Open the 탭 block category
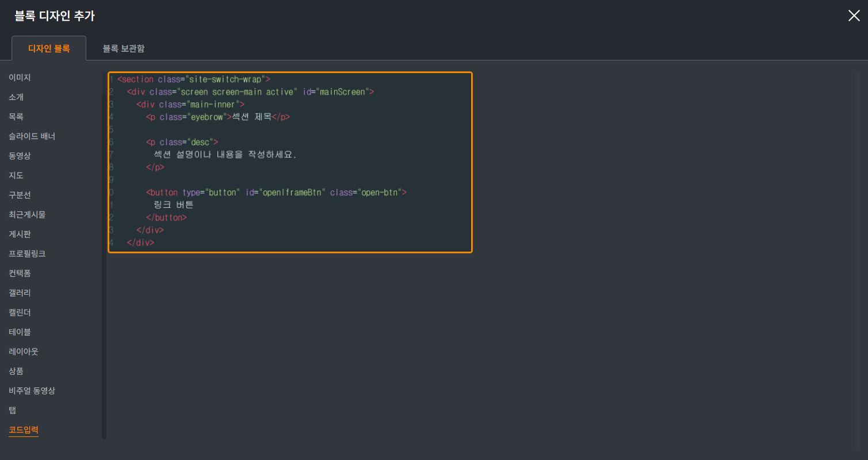This screenshot has height=460, width=868. pyautogui.click(x=12, y=410)
